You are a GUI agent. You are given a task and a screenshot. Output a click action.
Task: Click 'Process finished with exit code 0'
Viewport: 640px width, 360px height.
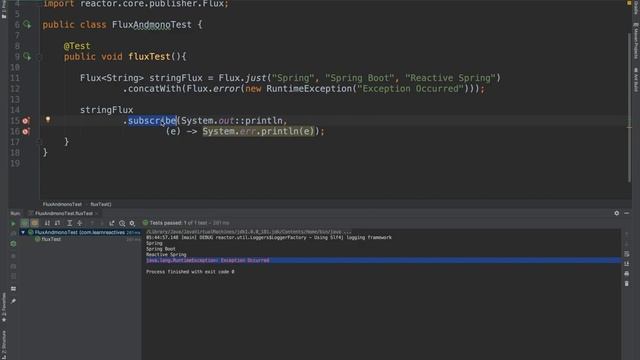pos(190,271)
